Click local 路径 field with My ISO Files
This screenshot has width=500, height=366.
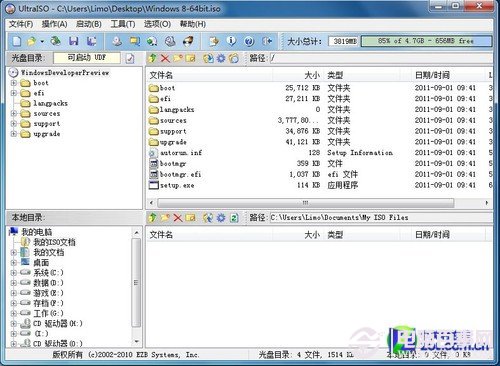pos(381,217)
